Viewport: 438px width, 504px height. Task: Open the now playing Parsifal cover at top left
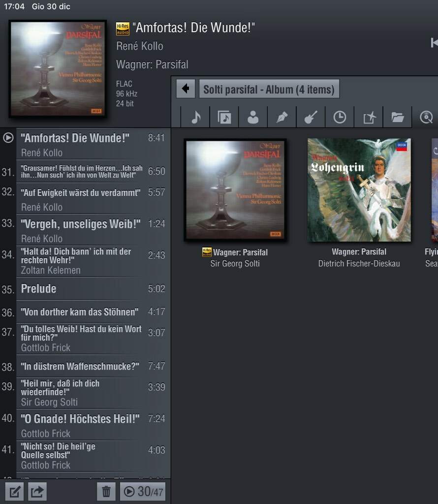(x=58, y=68)
